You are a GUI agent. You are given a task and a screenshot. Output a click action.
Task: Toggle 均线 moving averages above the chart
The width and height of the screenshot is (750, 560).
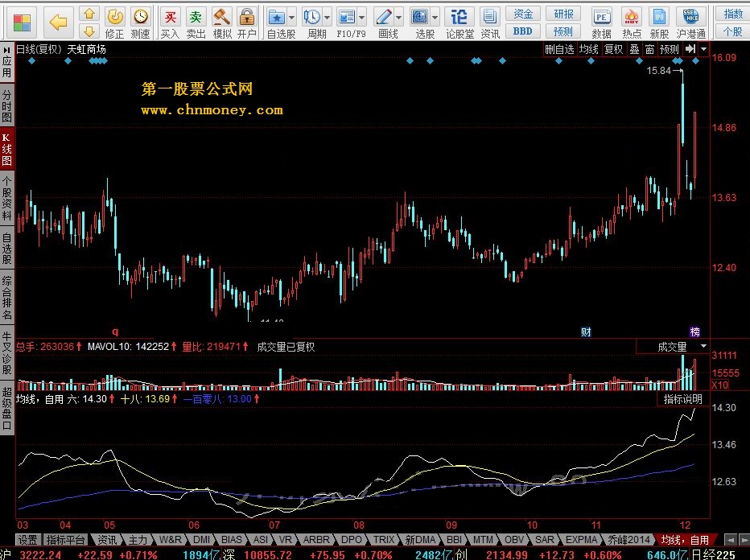(589, 49)
